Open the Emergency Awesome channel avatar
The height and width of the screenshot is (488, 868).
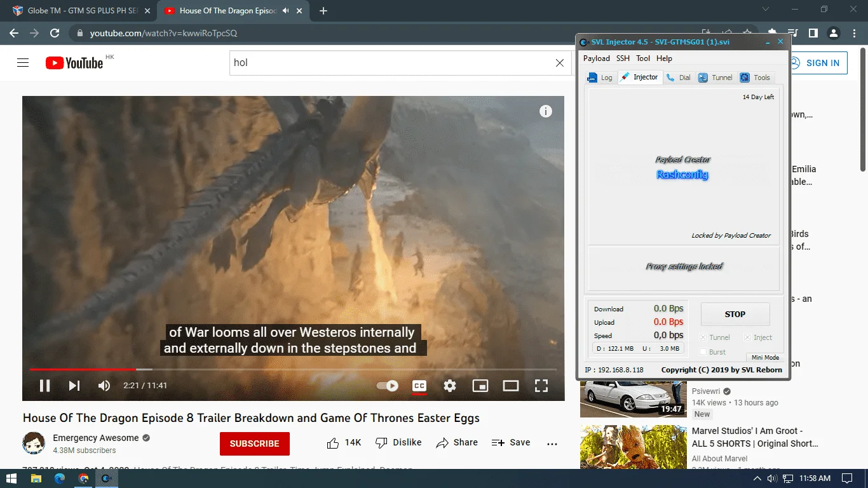pos(34,444)
